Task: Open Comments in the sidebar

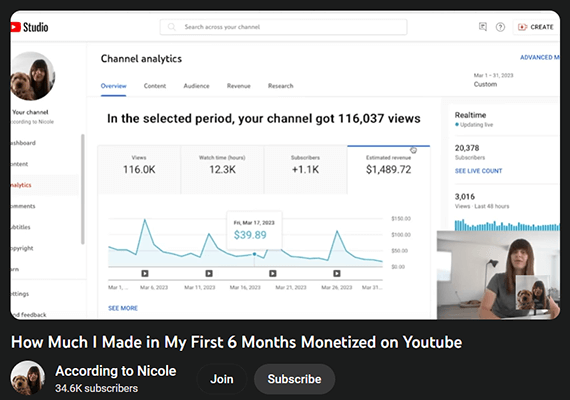Action: [x=23, y=206]
